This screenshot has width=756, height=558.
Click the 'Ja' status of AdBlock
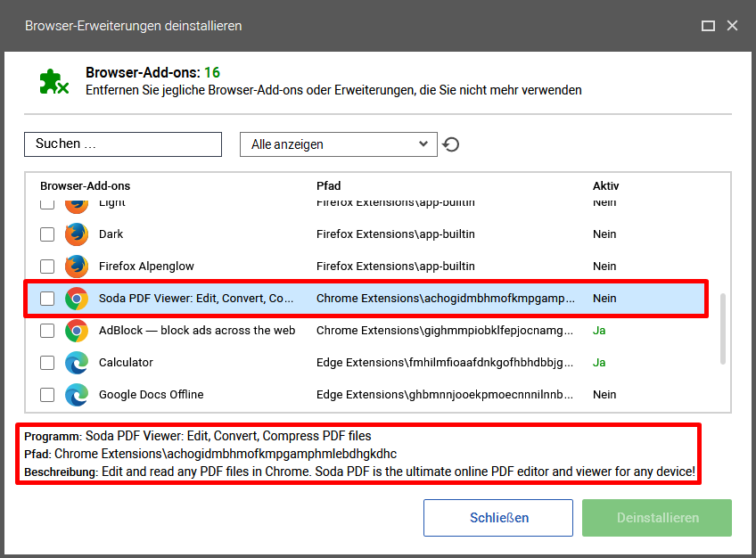(x=599, y=331)
